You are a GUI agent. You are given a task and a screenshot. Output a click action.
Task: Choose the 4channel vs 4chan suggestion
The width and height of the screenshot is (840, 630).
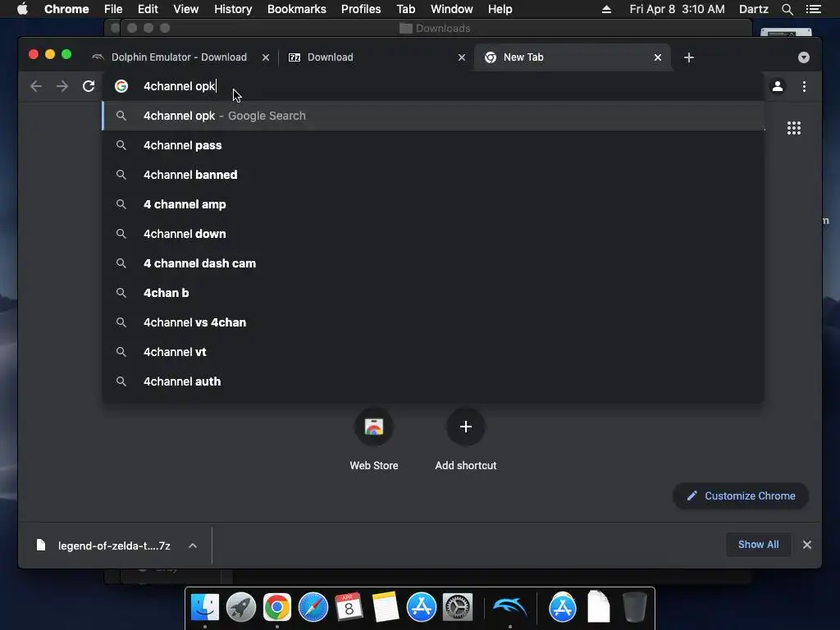(x=434, y=322)
